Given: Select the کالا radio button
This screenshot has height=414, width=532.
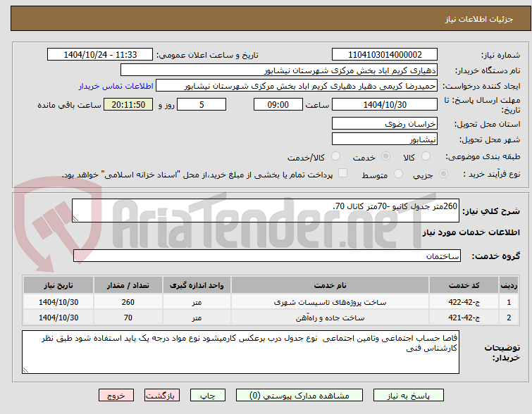Looking at the screenshot, I should point(426,156).
